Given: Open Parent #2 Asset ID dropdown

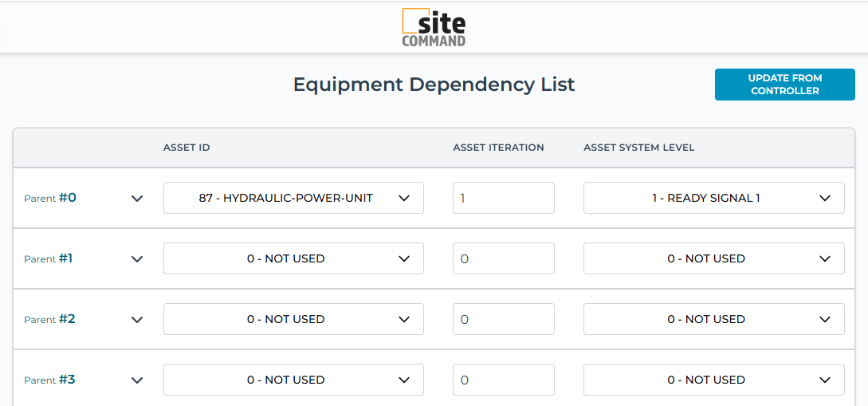Looking at the screenshot, I should [293, 319].
